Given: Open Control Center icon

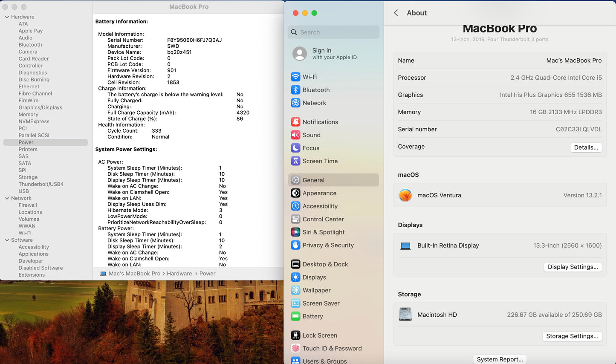Looking at the screenshot, I should (295, 219).
